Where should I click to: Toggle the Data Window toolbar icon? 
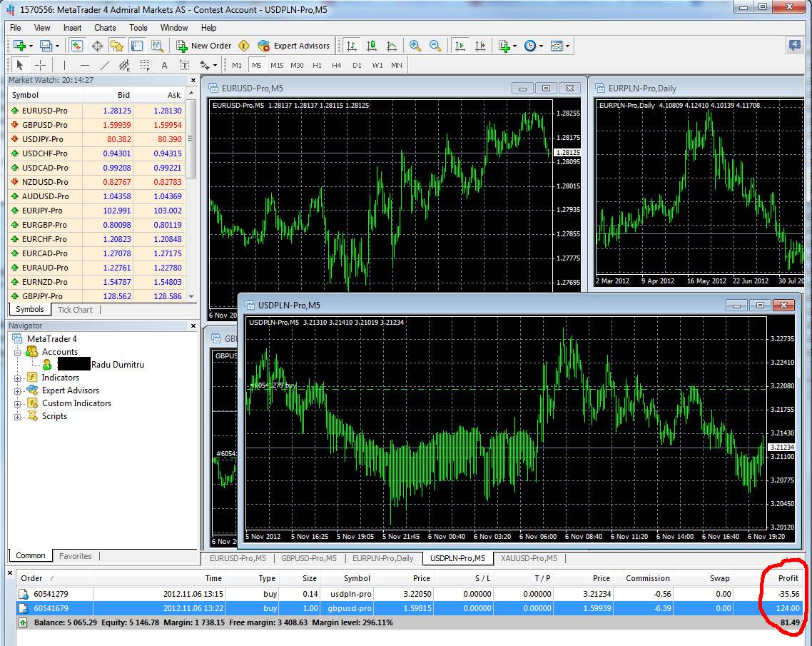click(97, 46)
